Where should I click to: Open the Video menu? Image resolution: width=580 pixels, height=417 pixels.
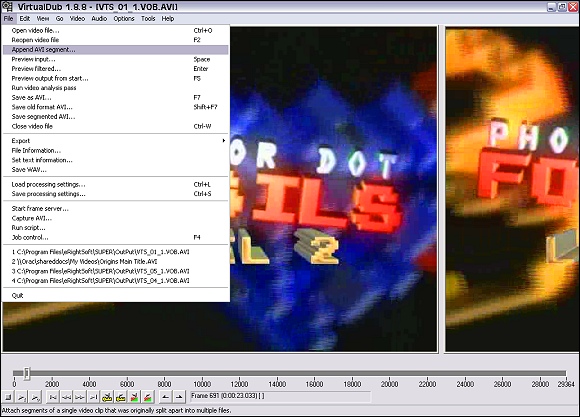77,19
